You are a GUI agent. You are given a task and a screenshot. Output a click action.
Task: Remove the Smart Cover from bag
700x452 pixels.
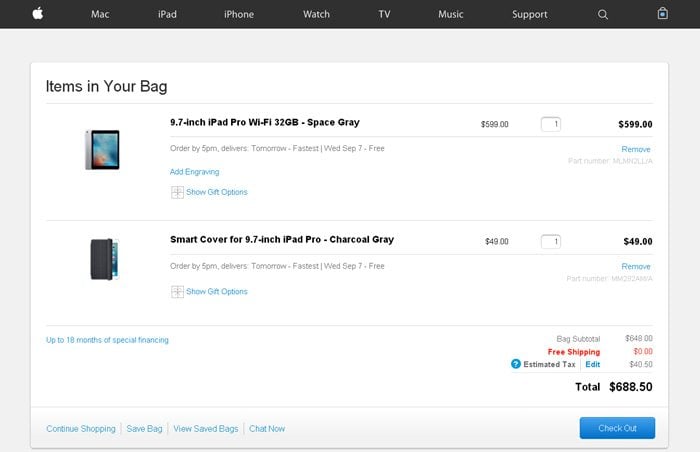coord(636,267)
